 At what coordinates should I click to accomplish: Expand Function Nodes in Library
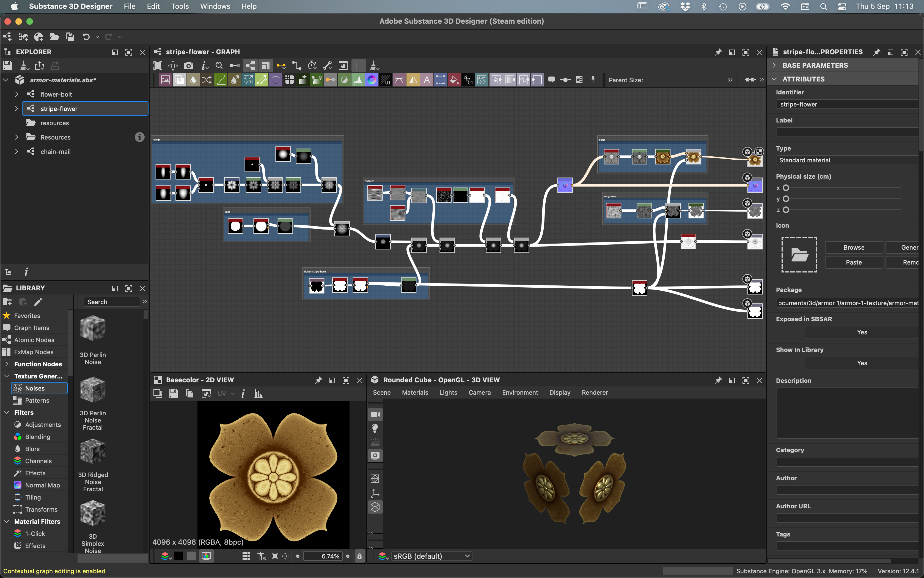point(7,364)
